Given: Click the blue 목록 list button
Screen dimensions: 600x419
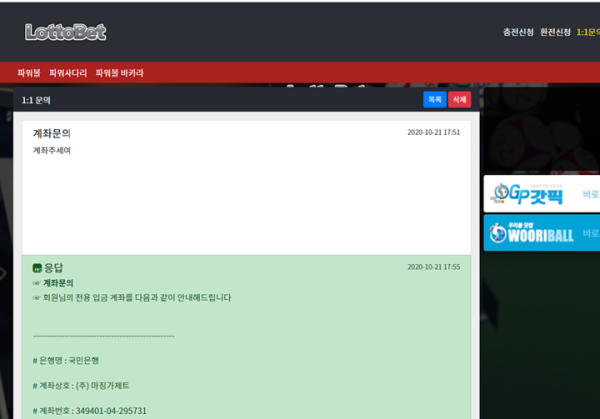Looking at the screenshot, I should pos(435,99).
